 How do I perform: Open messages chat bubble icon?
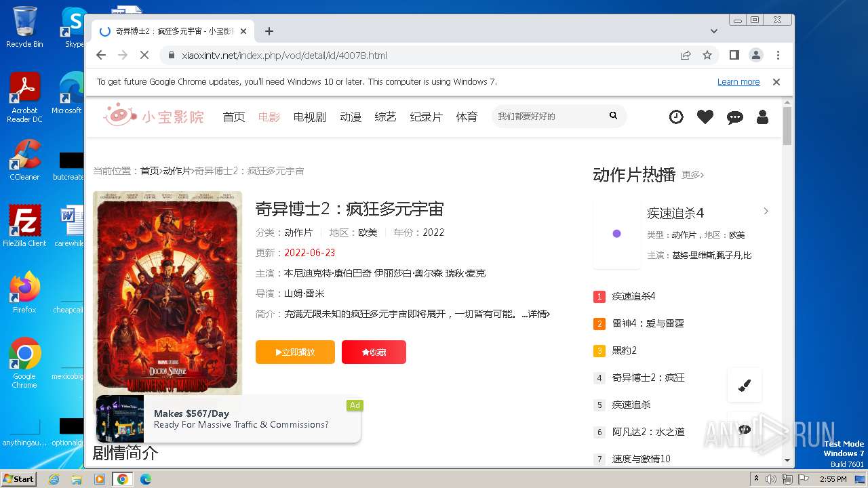734,117
